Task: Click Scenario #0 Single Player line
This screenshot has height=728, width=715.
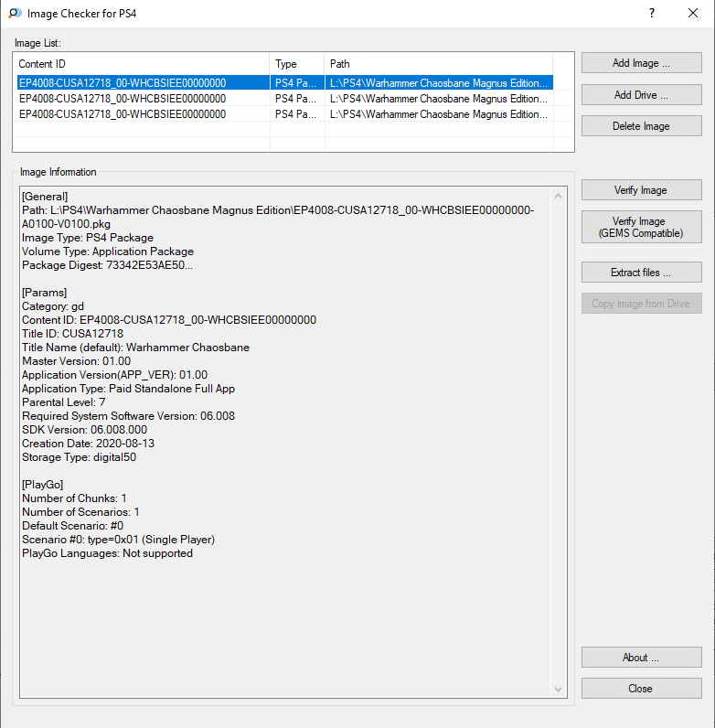Action: pyautogui.click(x=118, y=540)
